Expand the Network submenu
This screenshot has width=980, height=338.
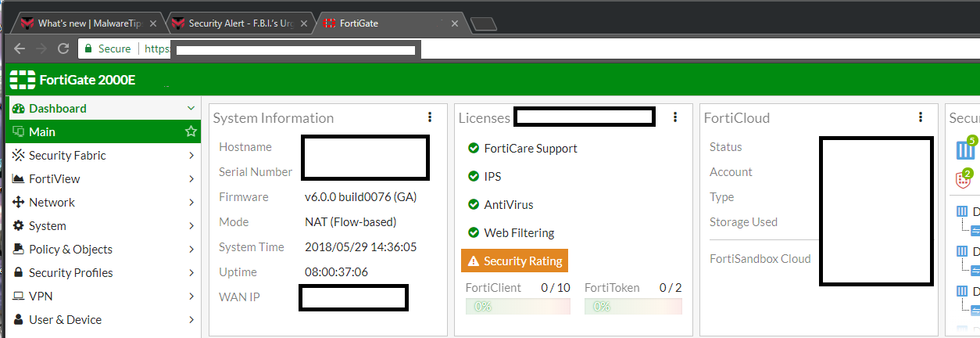click(191, 203)
